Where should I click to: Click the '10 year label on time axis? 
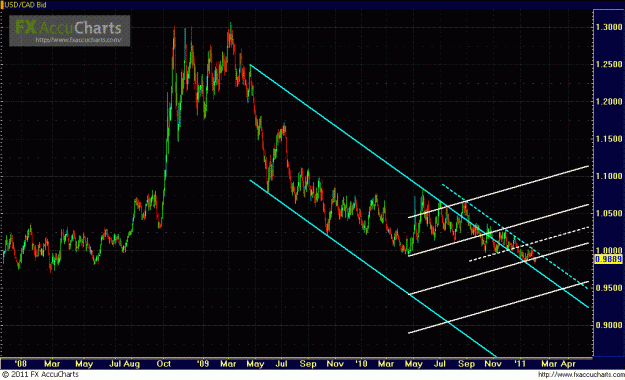(361, 364)
